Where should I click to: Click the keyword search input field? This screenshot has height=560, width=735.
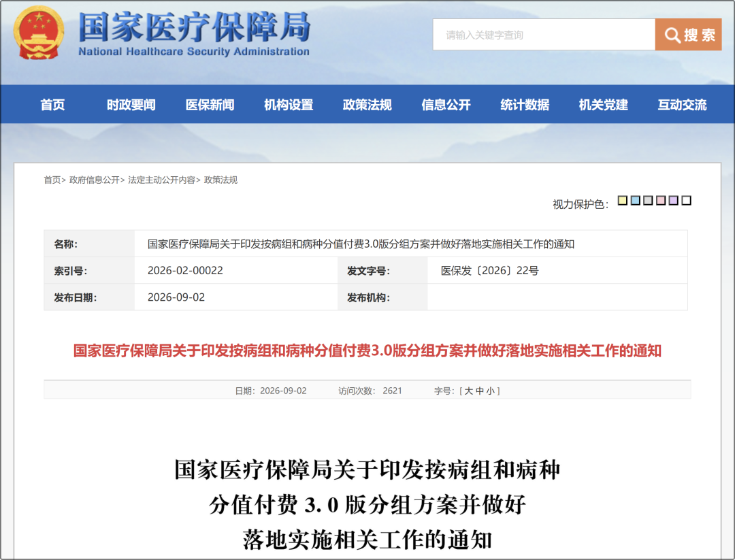544,35
